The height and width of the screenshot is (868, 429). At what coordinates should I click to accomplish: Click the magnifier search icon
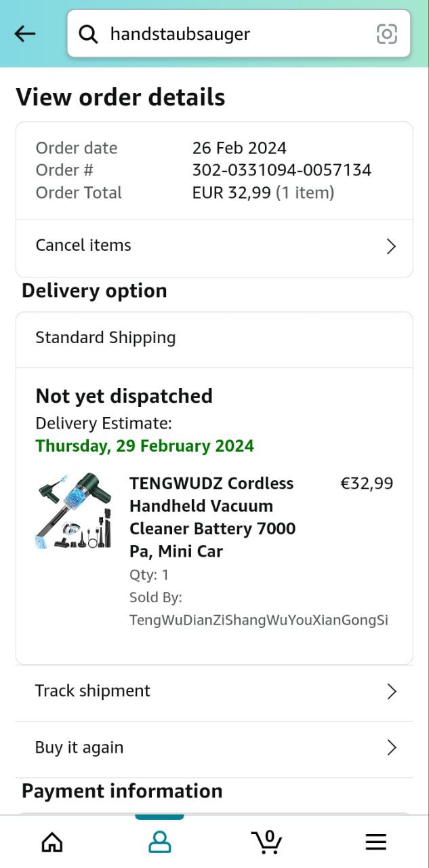pos(88,33)
